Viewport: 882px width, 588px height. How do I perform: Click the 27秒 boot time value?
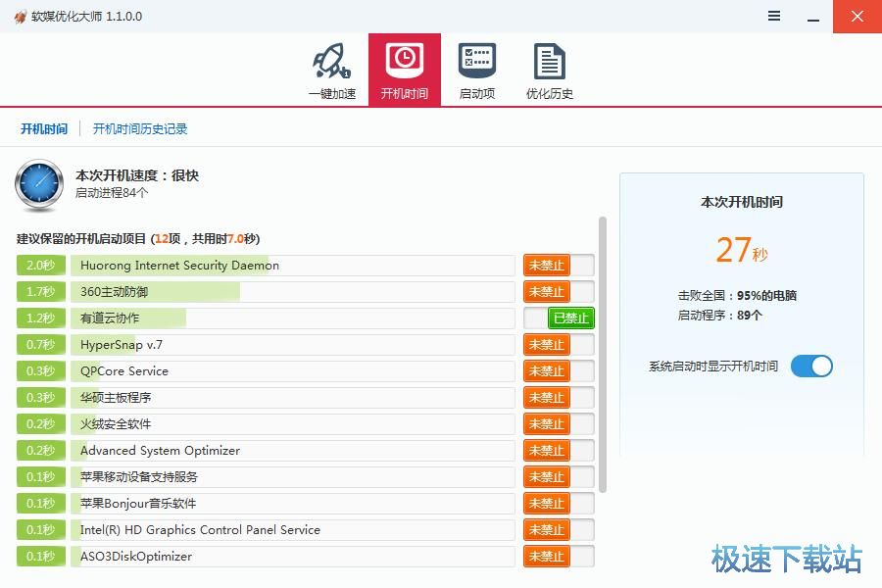pos(742,250)
